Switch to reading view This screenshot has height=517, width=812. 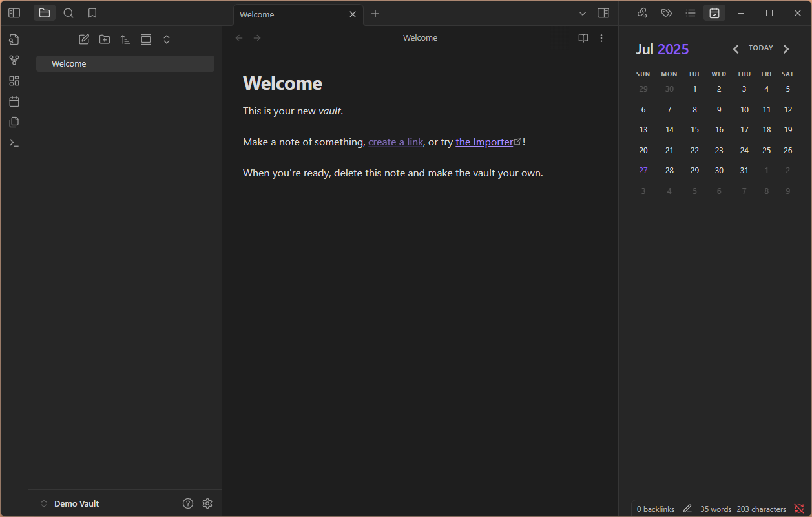click(583, 38)
